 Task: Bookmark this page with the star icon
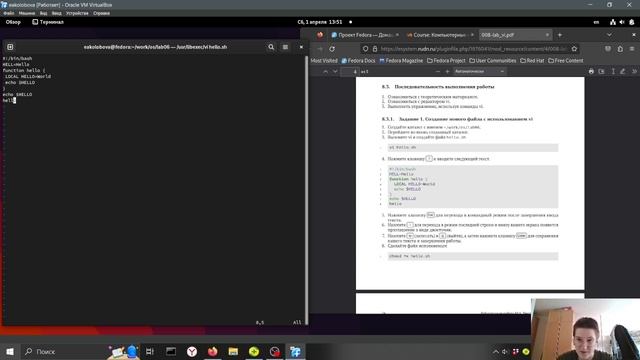coord(574,49)
